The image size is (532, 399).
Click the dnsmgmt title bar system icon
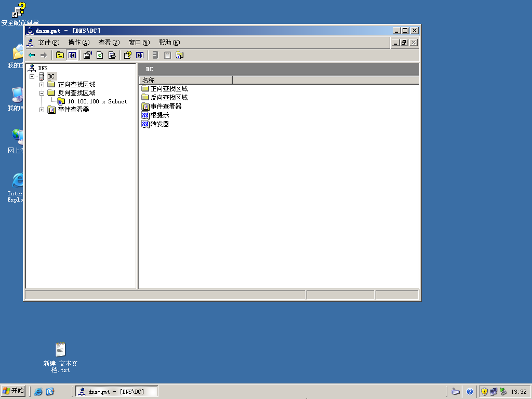[x=30, y=31]
